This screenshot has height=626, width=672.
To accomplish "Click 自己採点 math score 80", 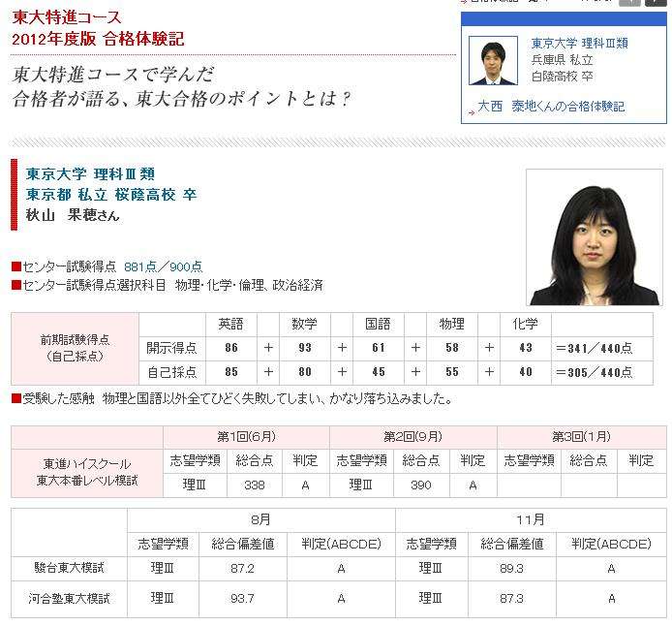I will (x=305, y=372).
